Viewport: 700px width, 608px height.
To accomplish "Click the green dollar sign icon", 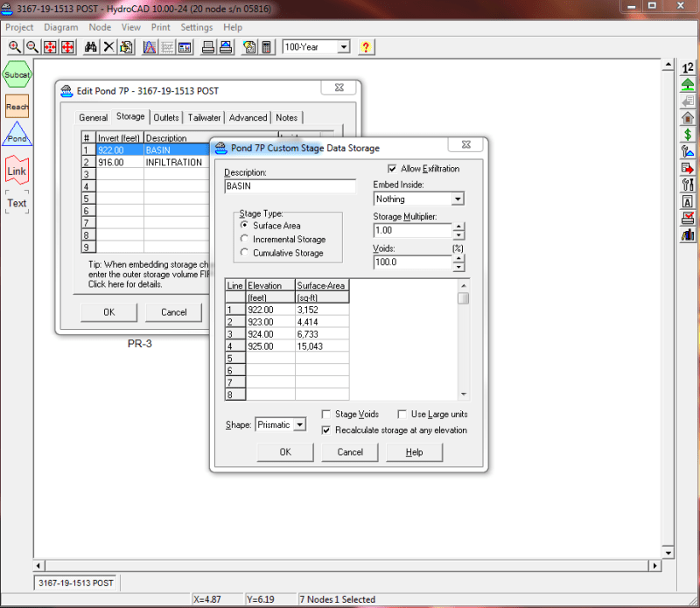I will tap(688, 135).
